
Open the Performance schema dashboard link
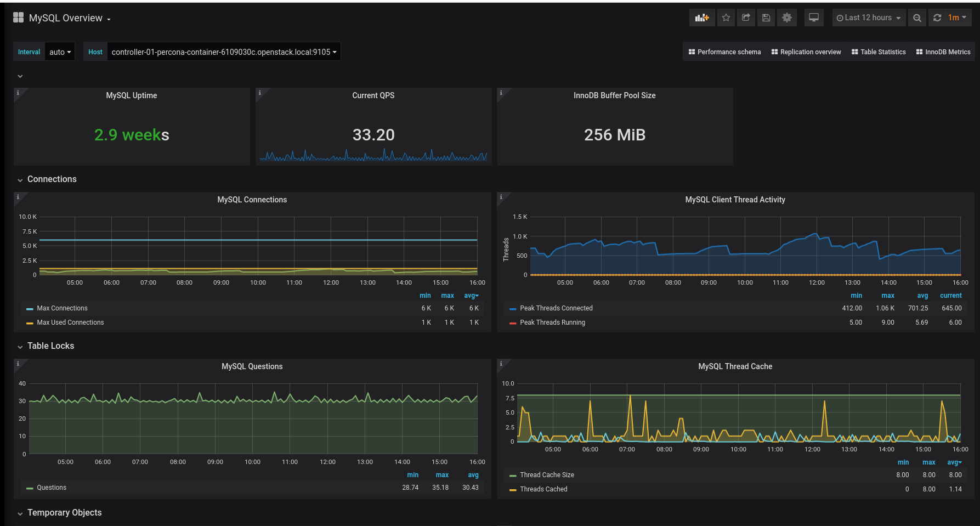(724, 52)
